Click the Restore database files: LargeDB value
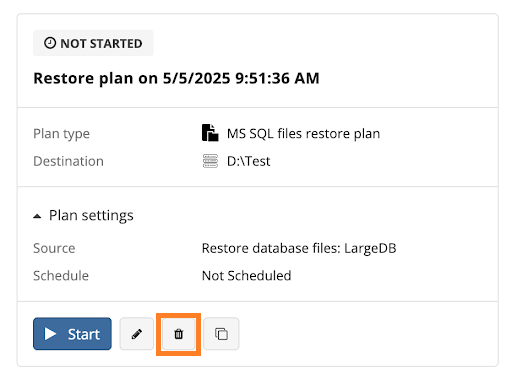The width and height of the screenshot is (512, 379). click(299, 248)
